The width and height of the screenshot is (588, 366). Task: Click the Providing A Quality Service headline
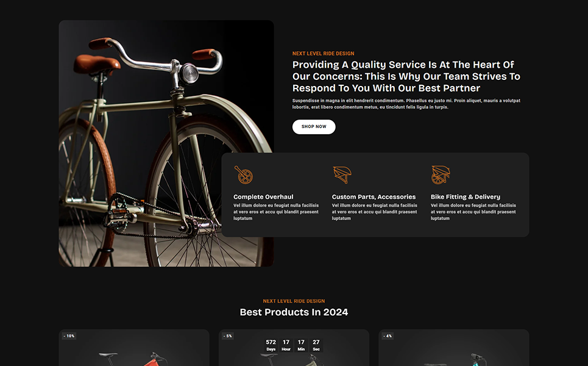[x=406, y=77]
